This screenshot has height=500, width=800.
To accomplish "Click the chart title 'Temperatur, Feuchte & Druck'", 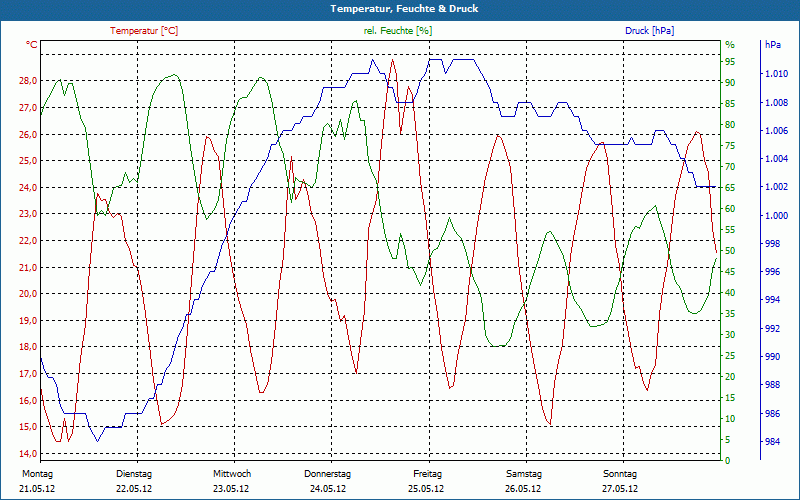I will [404, 9].
